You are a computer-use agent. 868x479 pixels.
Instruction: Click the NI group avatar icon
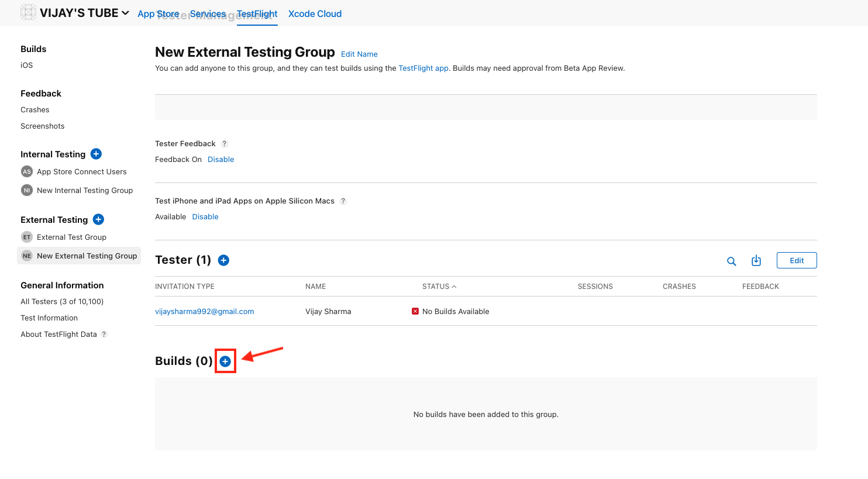click(x=27, y=190)
